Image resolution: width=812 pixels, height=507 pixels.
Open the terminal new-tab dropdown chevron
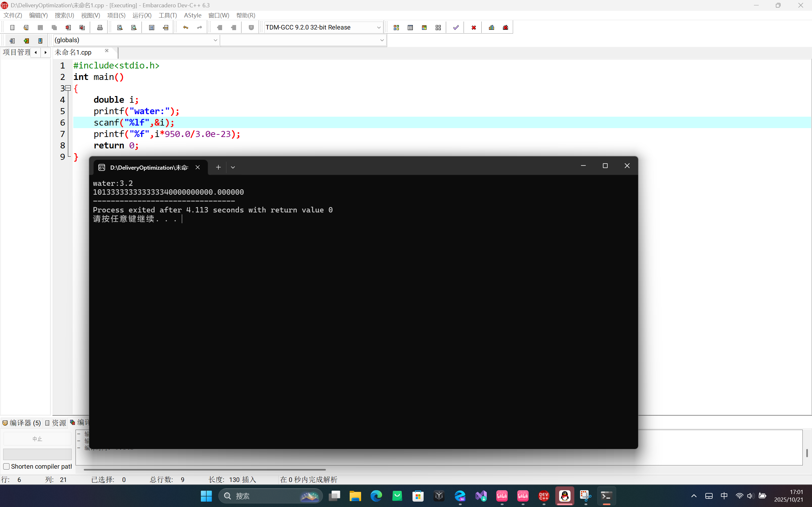(233, 167)
